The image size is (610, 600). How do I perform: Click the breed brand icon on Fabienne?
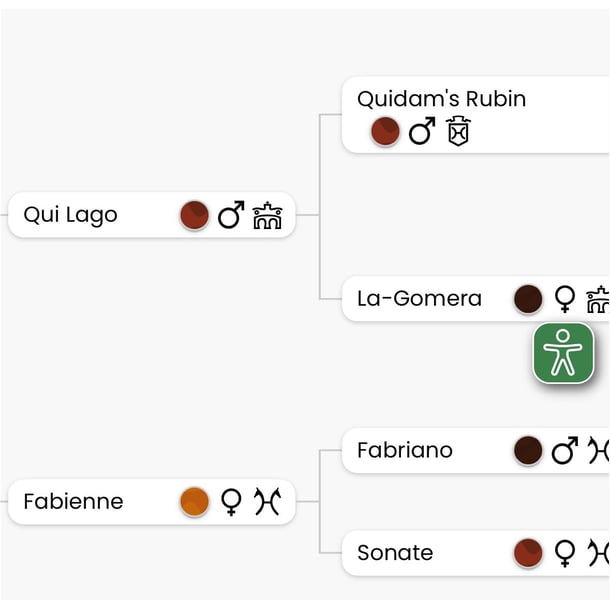[266, 502]
